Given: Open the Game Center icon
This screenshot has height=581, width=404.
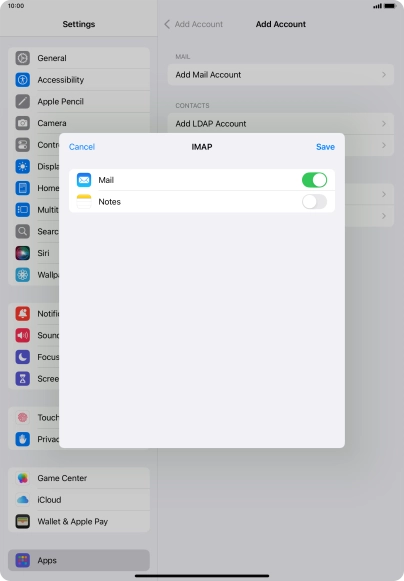Looking at the screenshot, I should coord(23,478).
